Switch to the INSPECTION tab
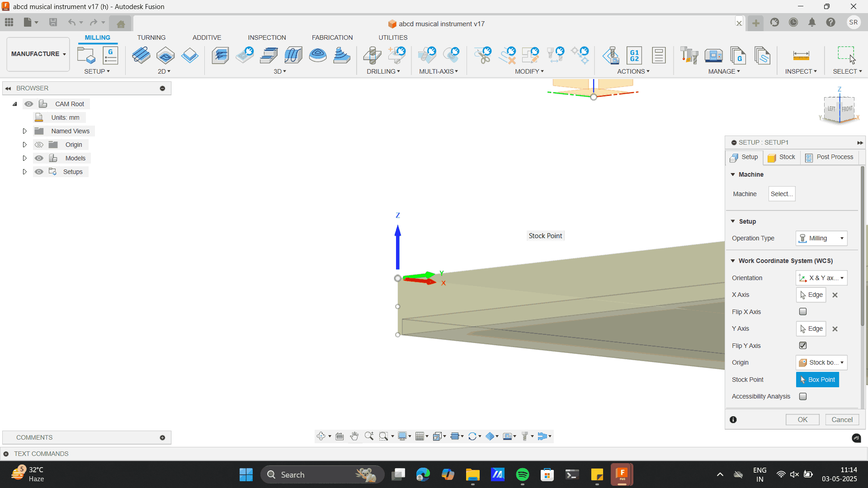 [x=267, y=38]
